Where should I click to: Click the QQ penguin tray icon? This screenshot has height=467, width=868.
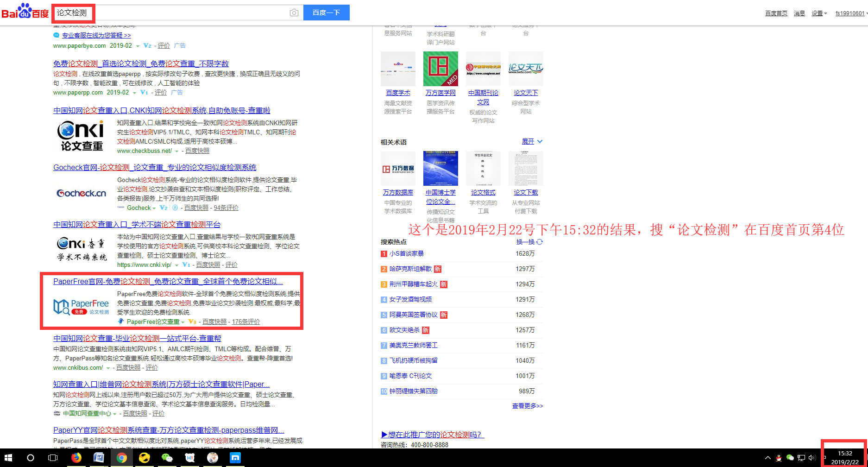click(779, 458)
